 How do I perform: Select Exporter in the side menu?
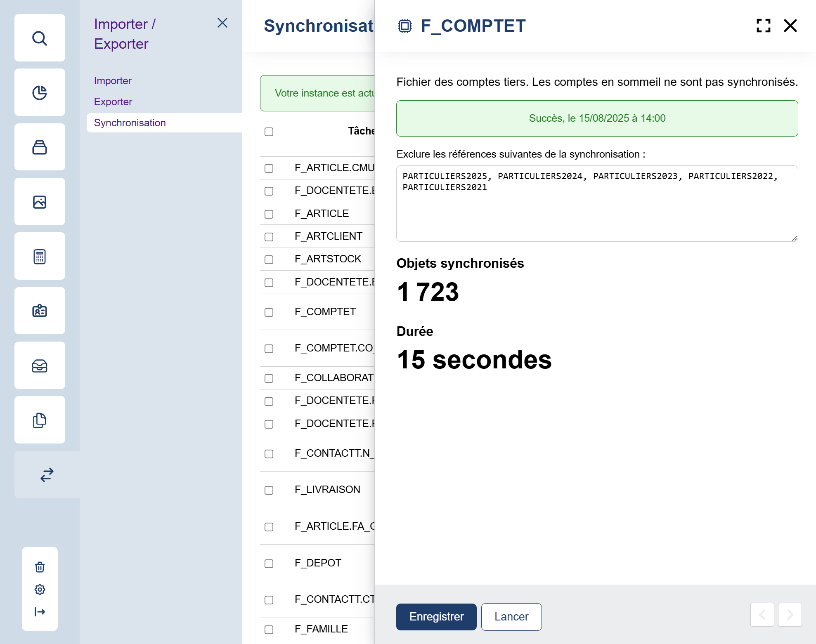click(113, 101)
